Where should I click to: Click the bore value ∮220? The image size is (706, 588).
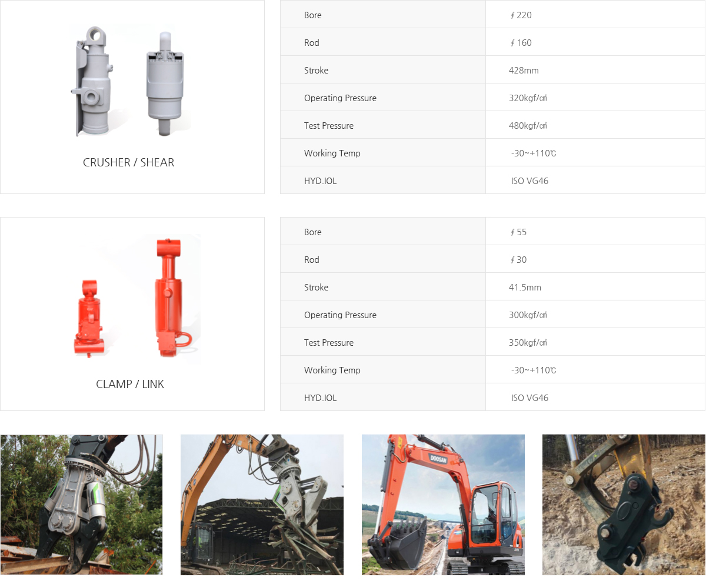pos(521,15)
